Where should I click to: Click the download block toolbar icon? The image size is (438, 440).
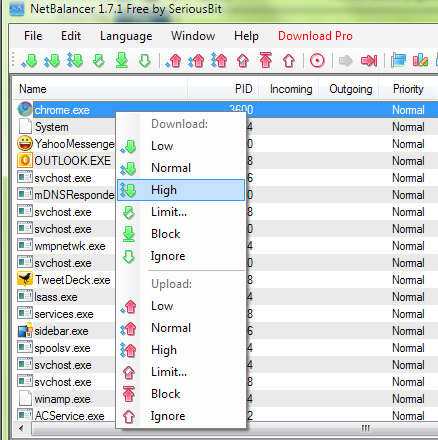tap(122, 60)
